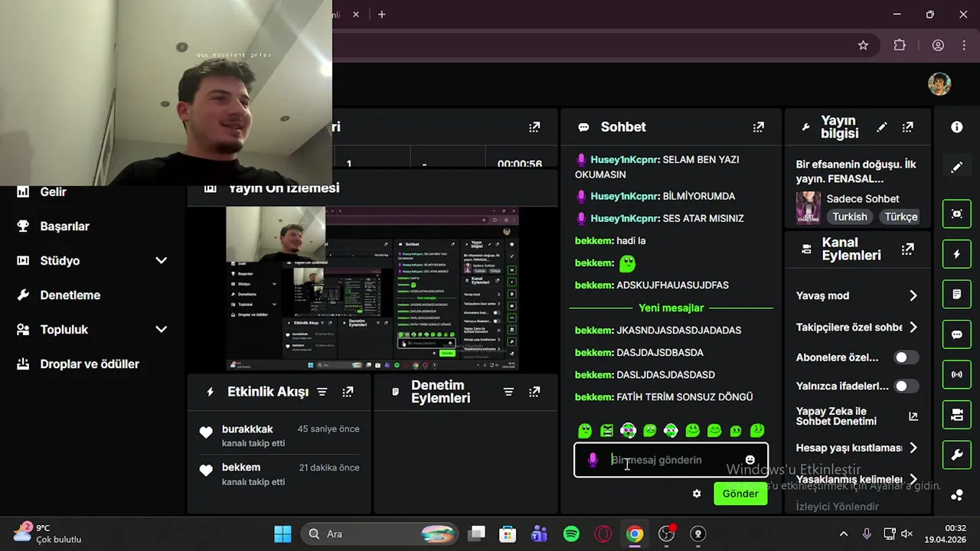Click the edit pencil icon in the right rail
The height and width of the screenshot is (551, 980).
(956, 167)
